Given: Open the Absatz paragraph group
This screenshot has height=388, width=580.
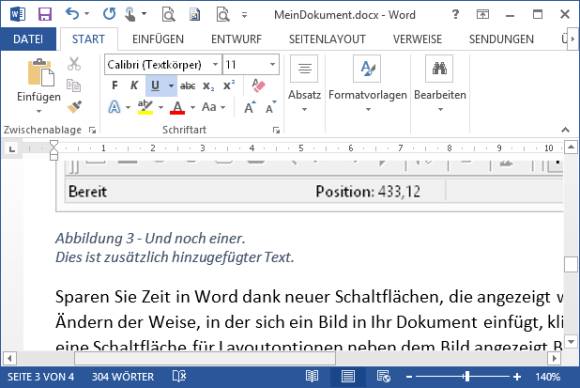Looking at the screenshot, I should coord(304,84).
